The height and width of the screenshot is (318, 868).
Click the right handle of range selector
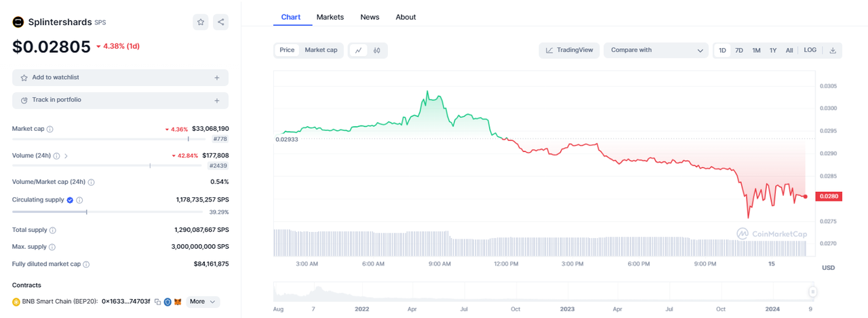tap(812, 292)
